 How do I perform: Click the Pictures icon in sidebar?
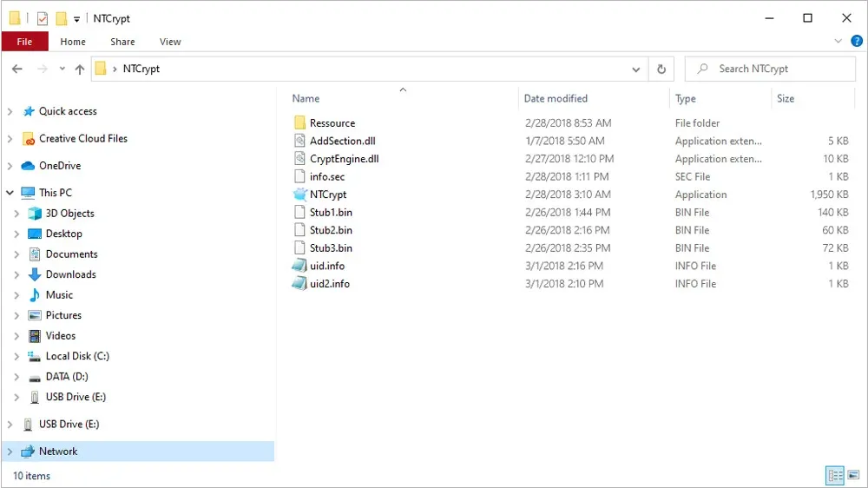(35, 315)
